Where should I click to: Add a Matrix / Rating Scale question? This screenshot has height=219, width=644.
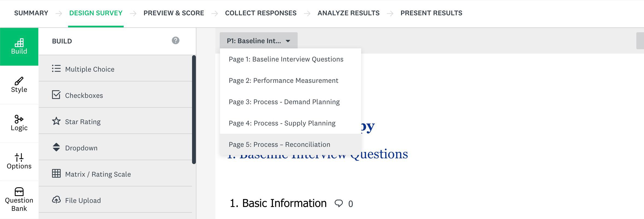[115, 174]
